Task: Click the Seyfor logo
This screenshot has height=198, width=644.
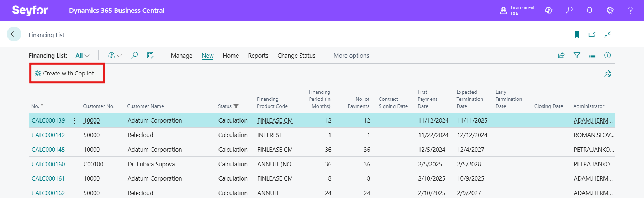Action: [x=30, y=10]
